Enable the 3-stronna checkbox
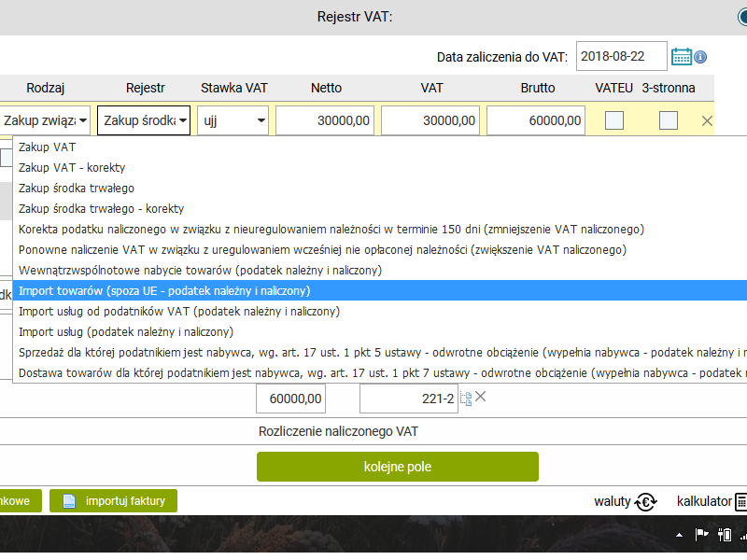This screenshot has height=560, width=747. [668, 120]
